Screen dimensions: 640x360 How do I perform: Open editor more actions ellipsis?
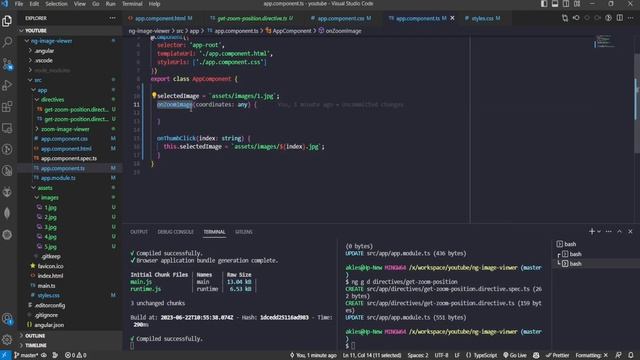coord(631,18)
